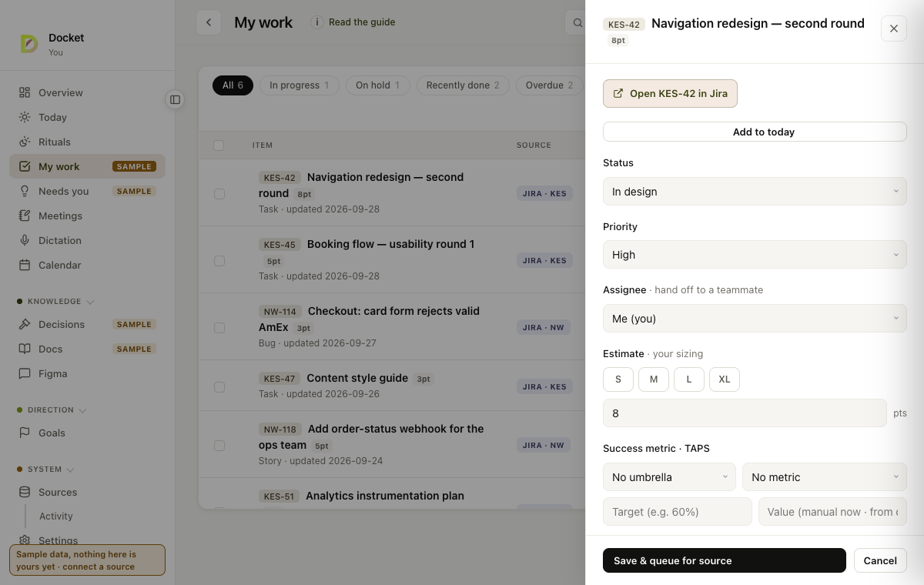Open Activity under Sources
Image resolution: width=924 pixels, height=585 pixels.
56,516
